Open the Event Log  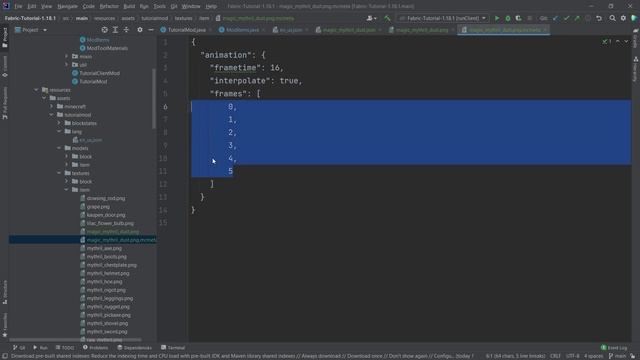click(614, 348)
